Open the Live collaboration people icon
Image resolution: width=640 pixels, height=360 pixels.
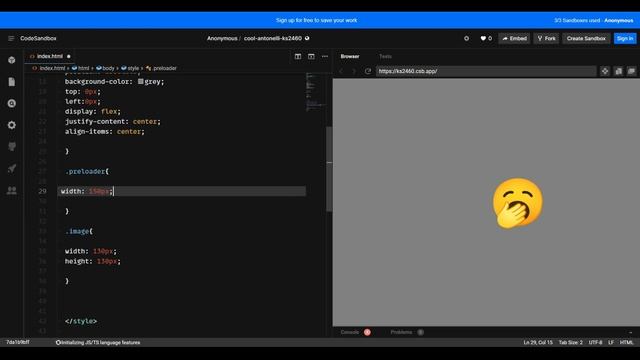click(12, 190)
